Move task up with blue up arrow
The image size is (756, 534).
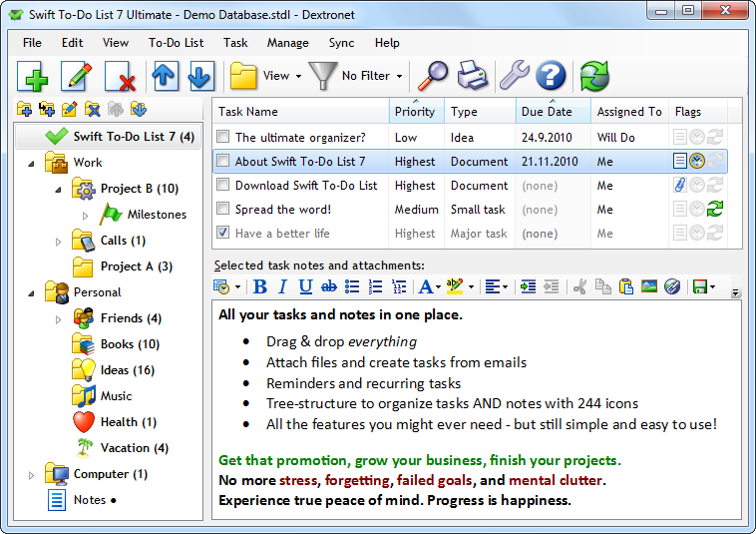click(166, 76)
